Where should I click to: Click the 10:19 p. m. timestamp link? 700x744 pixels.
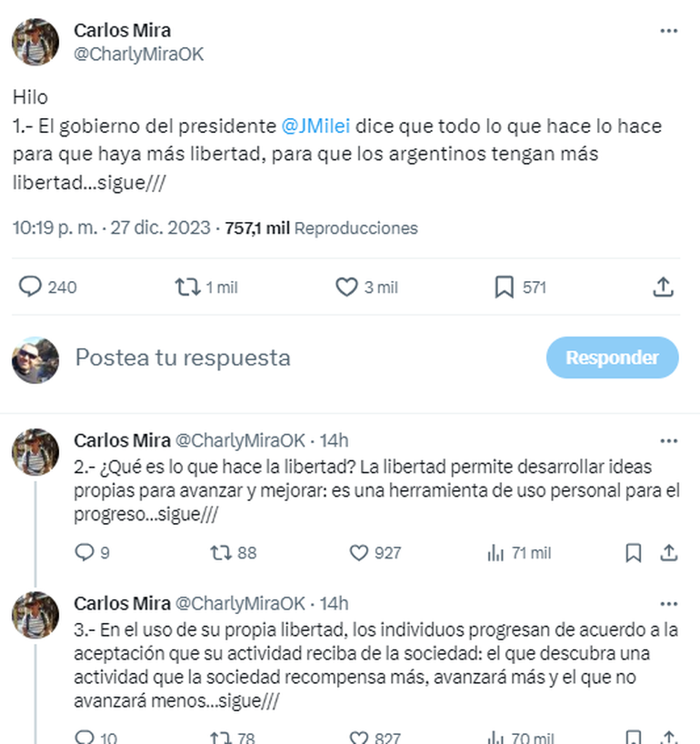(55, 227)
